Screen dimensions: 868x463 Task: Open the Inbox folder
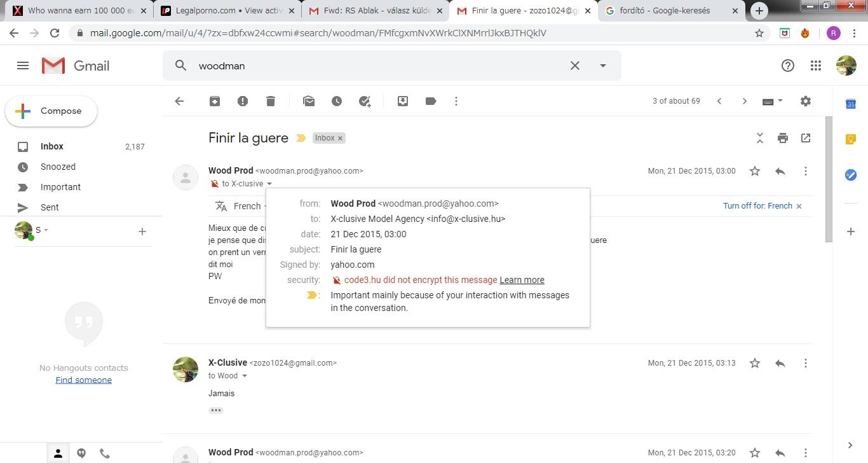(52, 146)
